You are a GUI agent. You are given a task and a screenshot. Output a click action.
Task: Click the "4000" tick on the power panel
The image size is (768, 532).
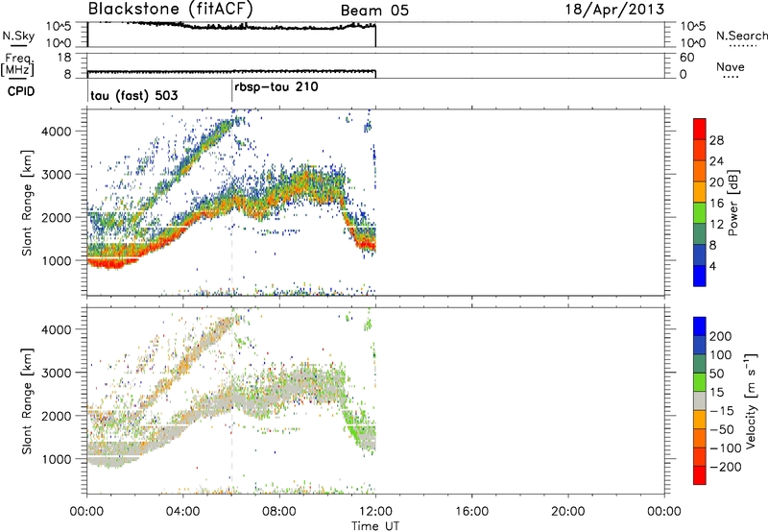tap(56, 132)
